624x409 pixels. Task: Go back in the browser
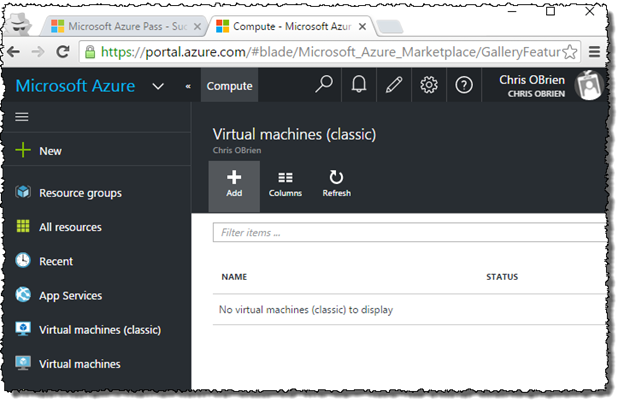tap(14, 52)
